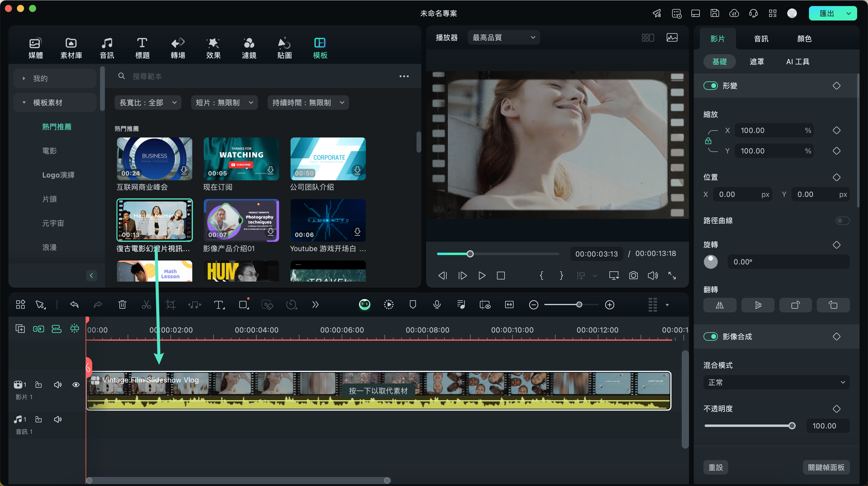Screen dimensions: 868x486
Task: Click the microphone voiceover record icon
Action: click(437, 305)
